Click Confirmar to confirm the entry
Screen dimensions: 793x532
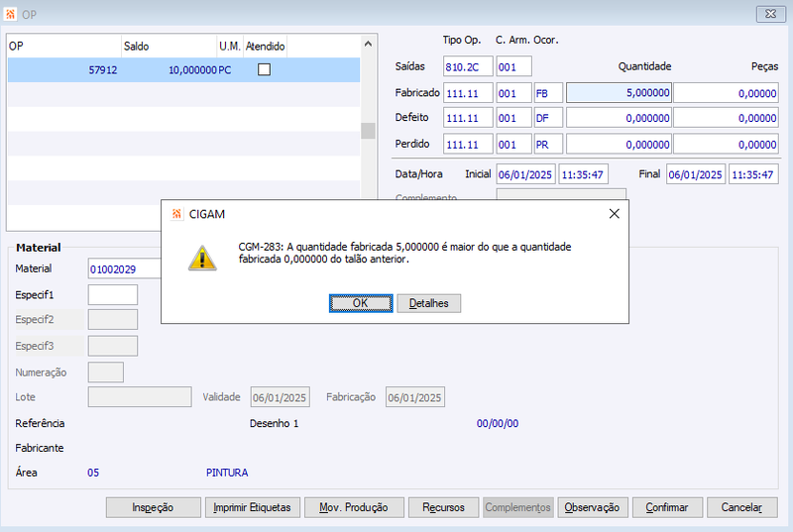667,507
